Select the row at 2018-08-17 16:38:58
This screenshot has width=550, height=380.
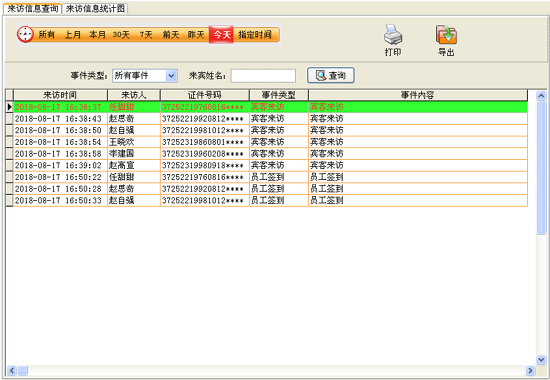pyautogui.click(x=270, y=153)
